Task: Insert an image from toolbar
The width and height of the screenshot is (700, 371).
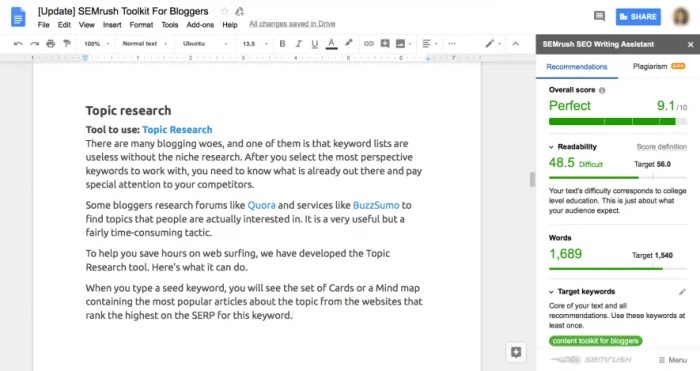Action: pos(401,44)
